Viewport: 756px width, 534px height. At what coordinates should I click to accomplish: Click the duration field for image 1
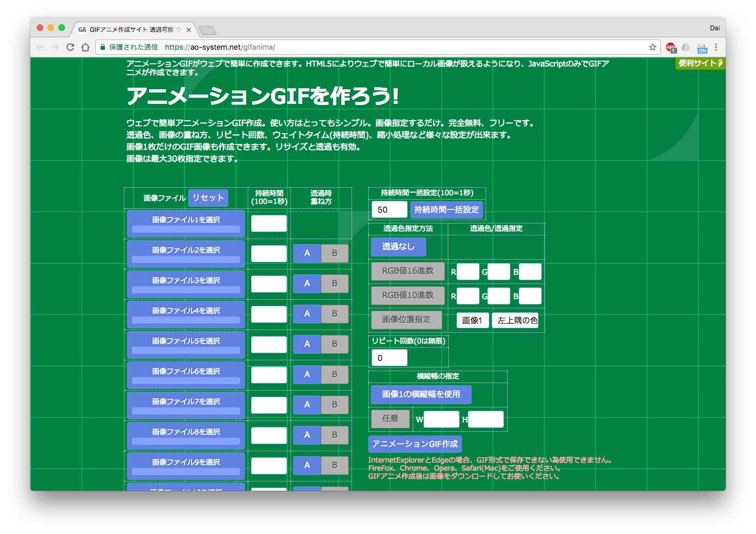pyautogui.click(x=269, y=223)
